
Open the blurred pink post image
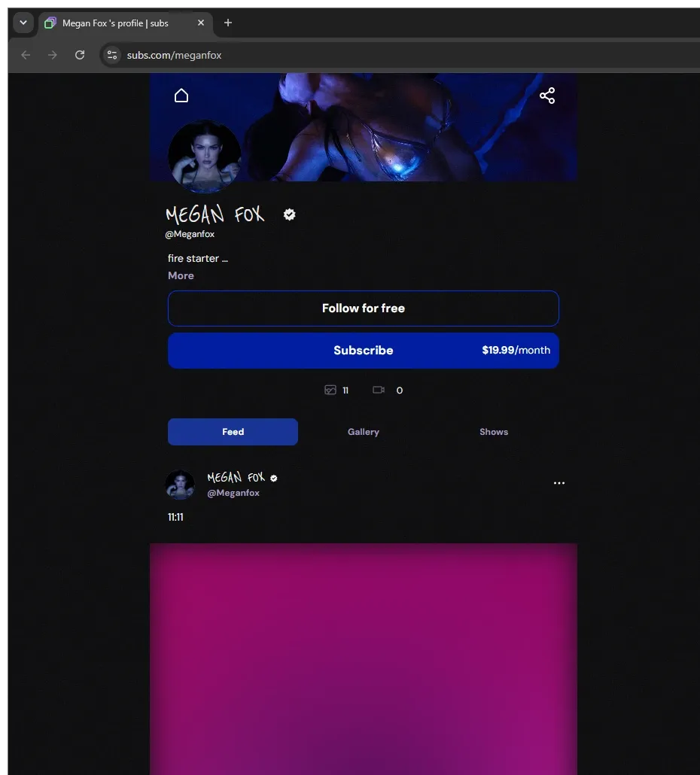(364, 659)
